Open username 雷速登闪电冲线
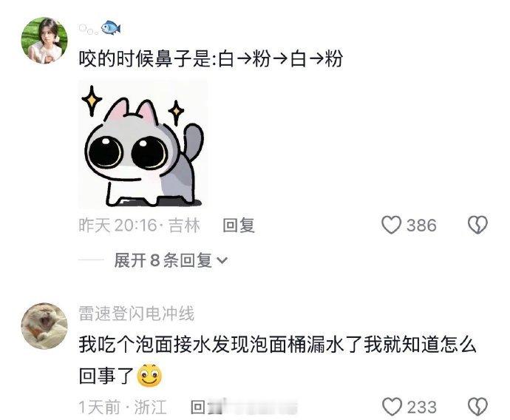This screenshot has width=510, height=420. pyautogui.click(x=136, y=314)
